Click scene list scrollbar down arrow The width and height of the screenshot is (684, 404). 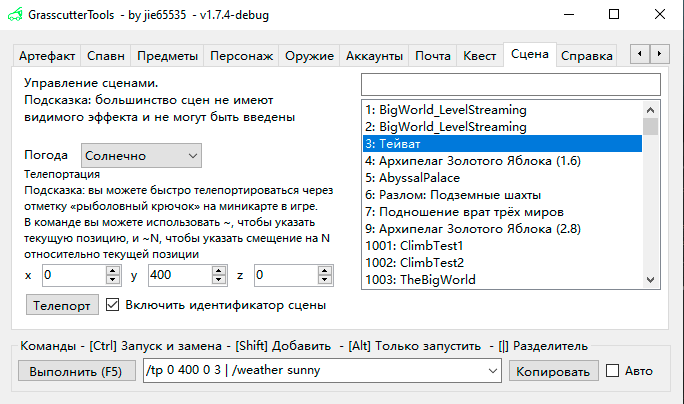[651, 282]
